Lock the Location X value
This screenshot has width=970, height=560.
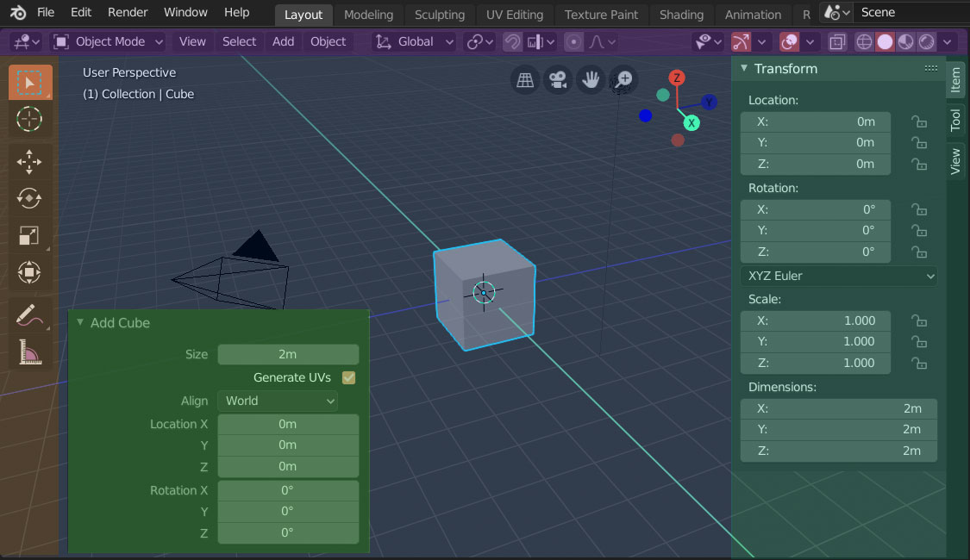(919, 122)
